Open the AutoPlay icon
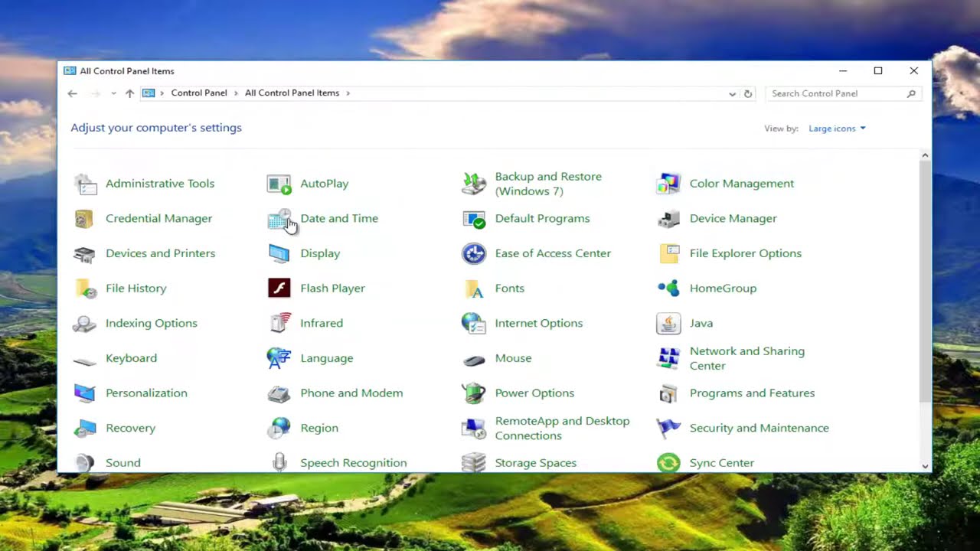This screenshot has height=551, width=980. [279, 184]
